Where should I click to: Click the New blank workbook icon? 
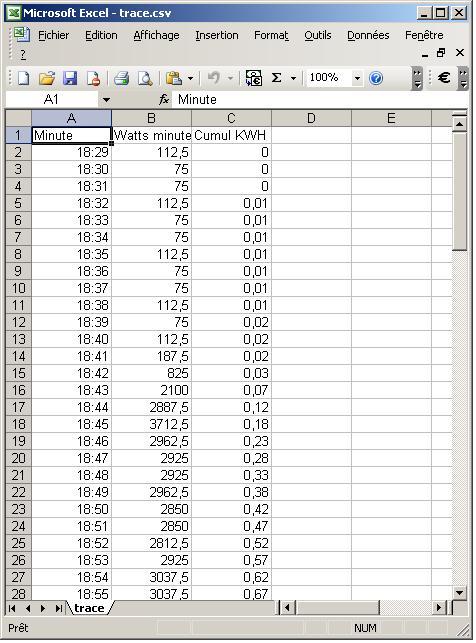pos(23,78)
